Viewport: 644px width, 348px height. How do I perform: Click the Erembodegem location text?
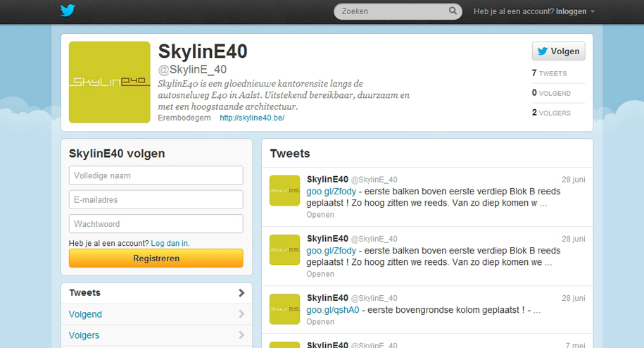click(x=184, y=118)
